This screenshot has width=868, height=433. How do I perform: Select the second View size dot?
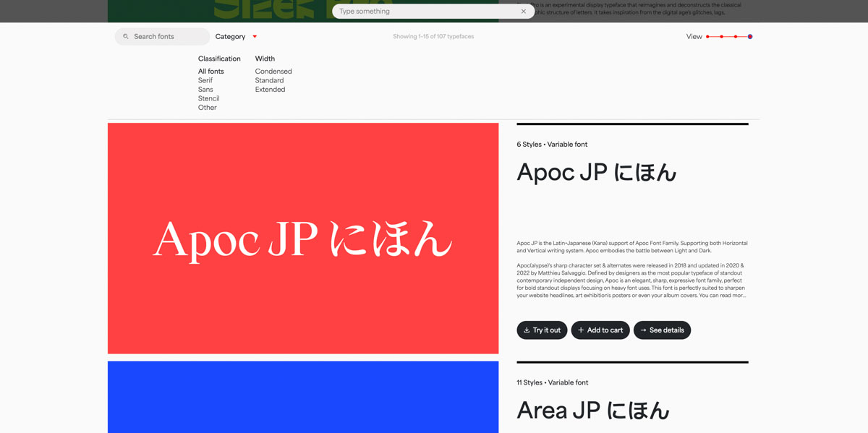click(721, 36)
